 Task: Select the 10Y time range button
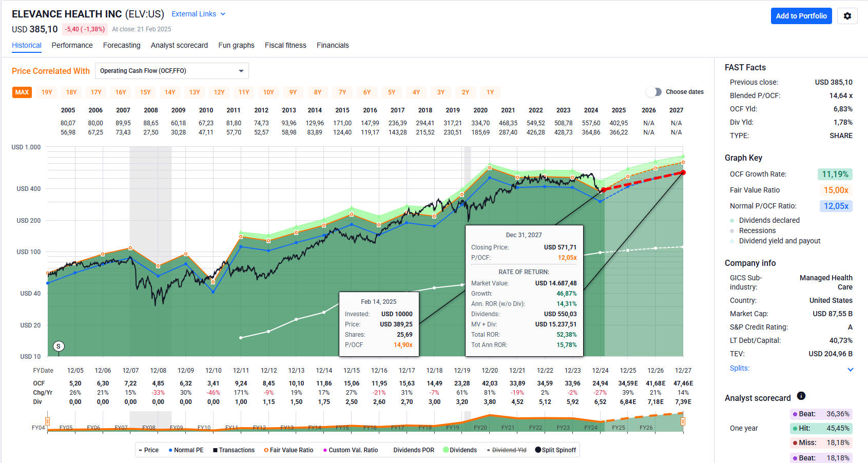268,92
